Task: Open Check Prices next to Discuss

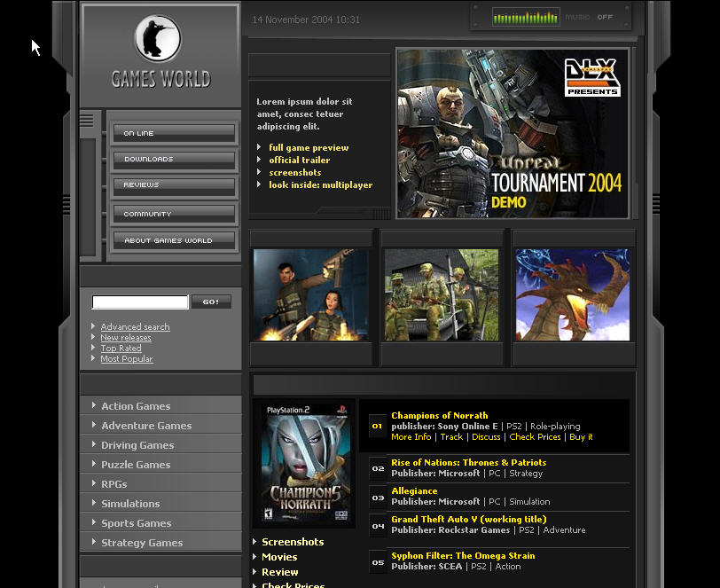Action: click(x=535, y=437)
